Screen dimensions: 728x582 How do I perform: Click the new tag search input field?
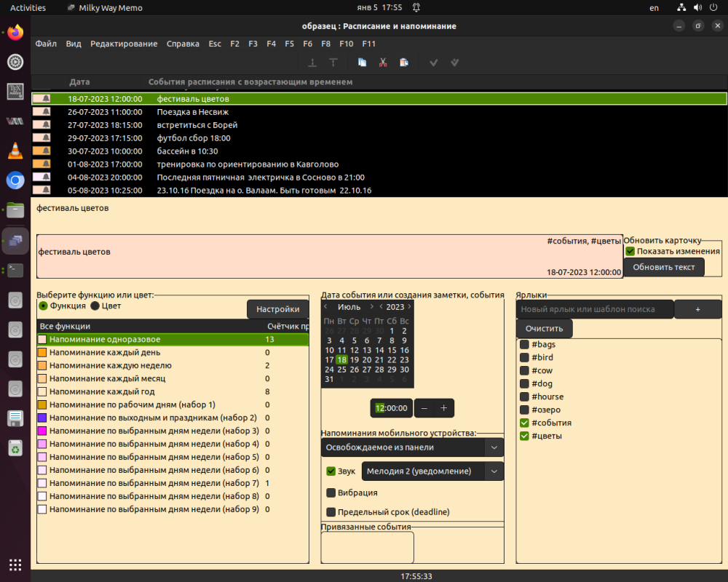pos(595,309)
